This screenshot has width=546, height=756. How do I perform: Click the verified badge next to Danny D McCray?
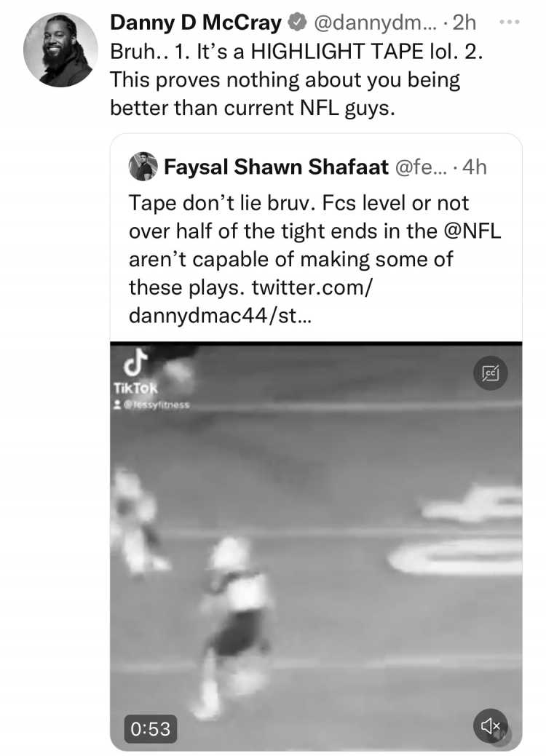coord(297,22)
